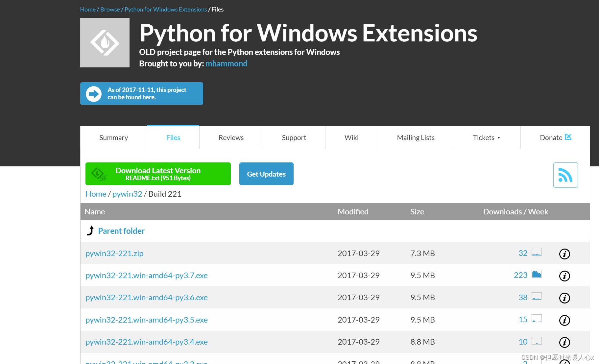Expand the Tickets dropdown menu
Screen dimensions: 599x364
click(x=487, y=137)
